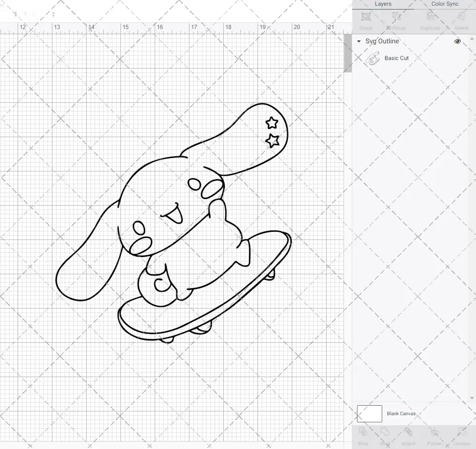Click the Blank Canvas label
Screen dimensions: 476x449
pos(401,413)
